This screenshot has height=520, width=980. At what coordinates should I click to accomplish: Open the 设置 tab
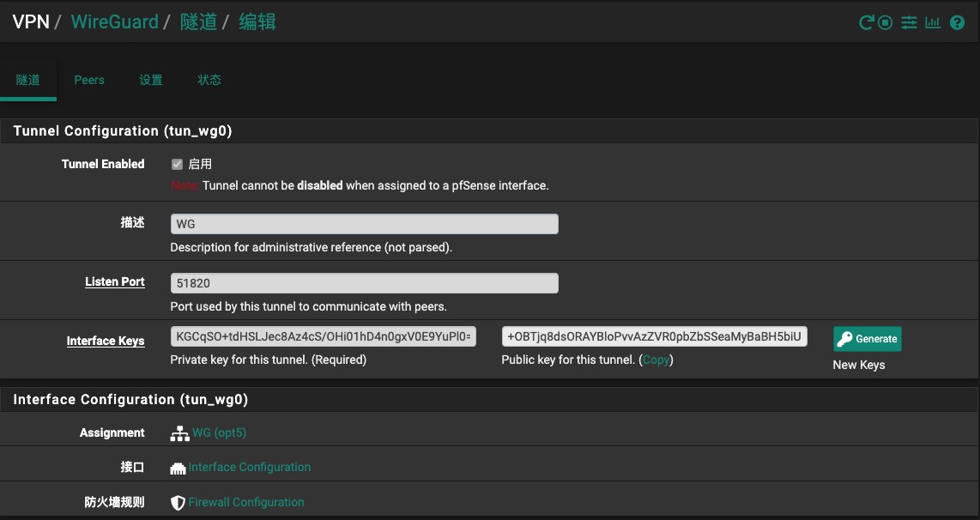click(x=151, y=80)
